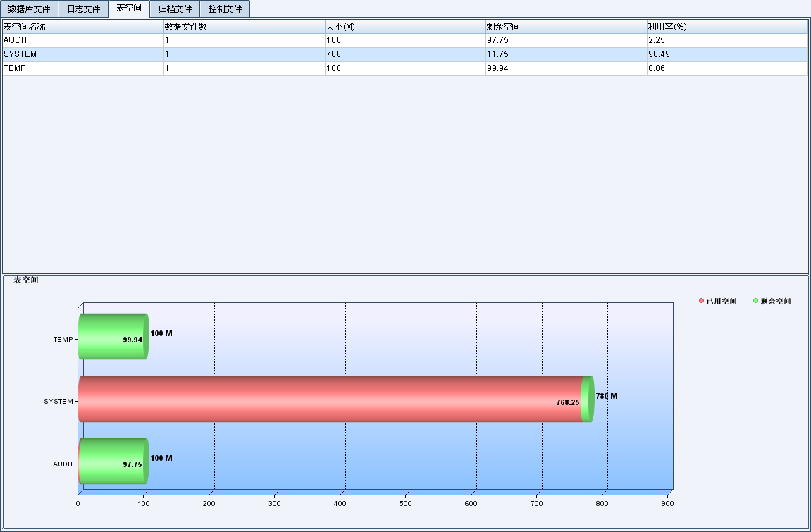Image resolution: width=811 pixels, height=532 pixels.
Task: Switch to the 控制文件 tab
Action: [x=225, y=9]
